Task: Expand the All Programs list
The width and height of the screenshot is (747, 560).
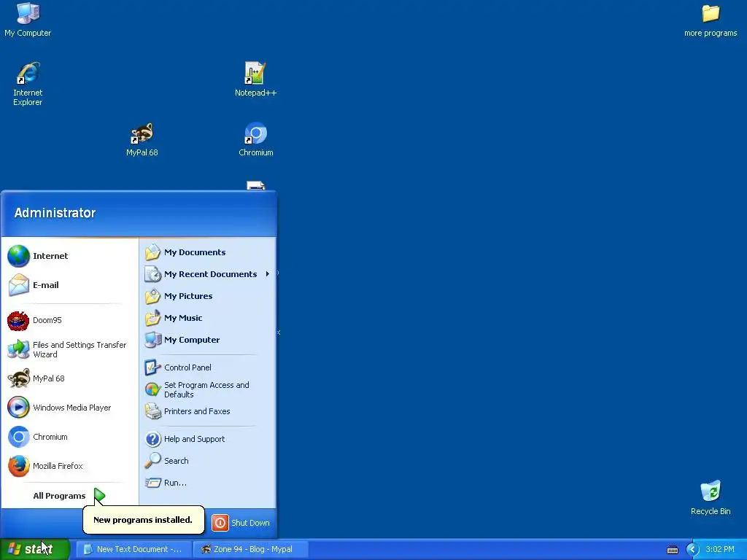Action: point(69,496)
